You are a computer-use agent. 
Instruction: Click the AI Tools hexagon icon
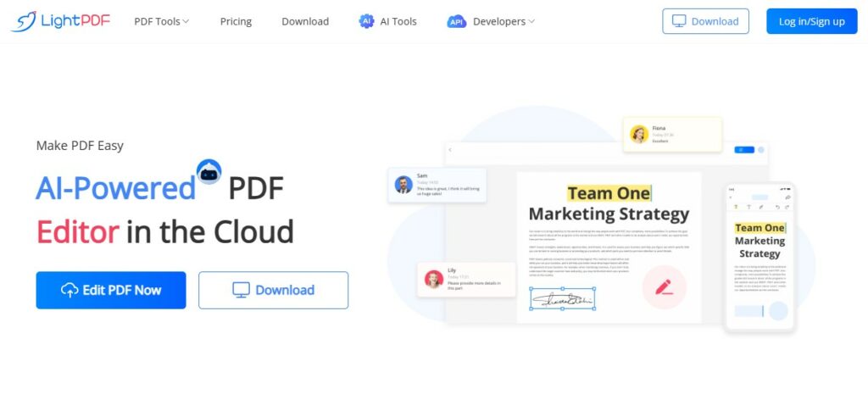click(x=366, y=21)
